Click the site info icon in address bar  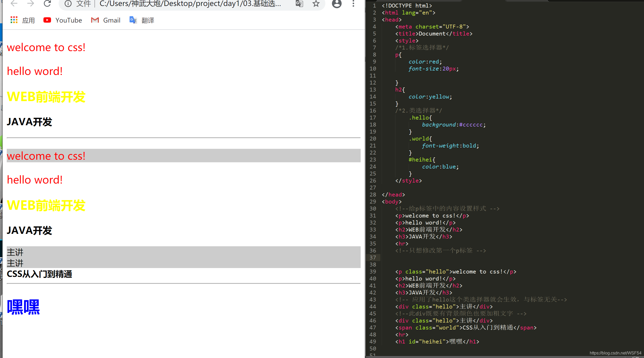68,4
